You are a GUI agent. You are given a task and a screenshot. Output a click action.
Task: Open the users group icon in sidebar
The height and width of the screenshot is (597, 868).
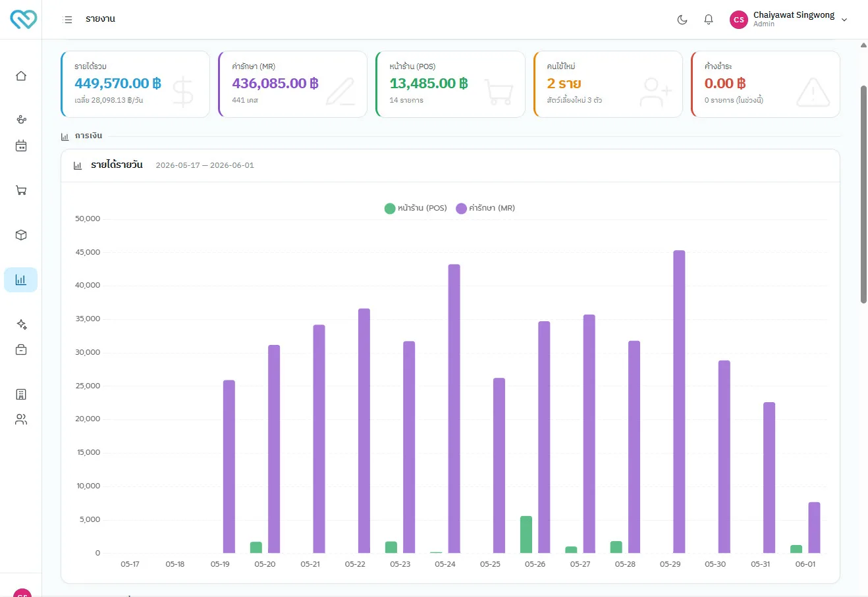click(21, 419)
